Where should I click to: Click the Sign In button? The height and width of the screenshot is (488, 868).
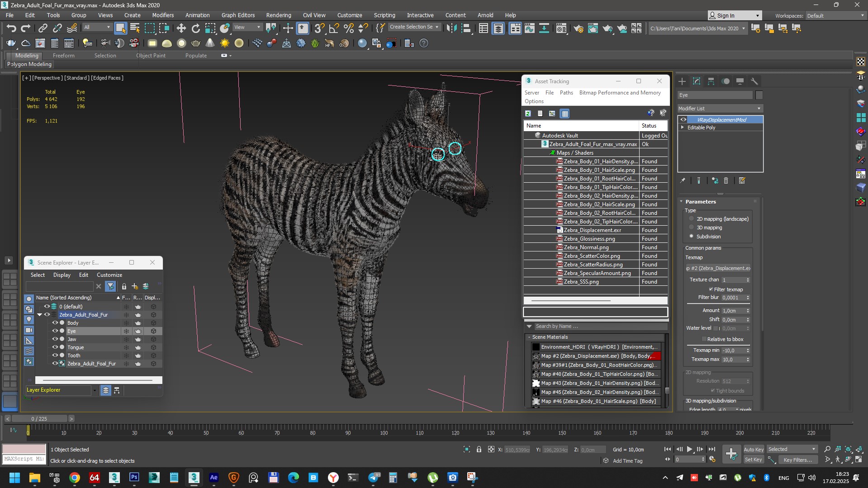point(735,15)
